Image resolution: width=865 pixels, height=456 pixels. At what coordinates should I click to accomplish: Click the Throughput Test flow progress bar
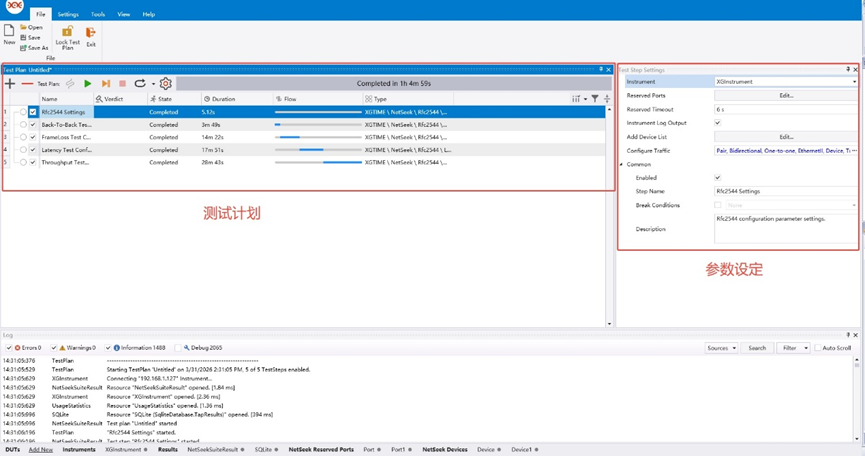(318, 162)
